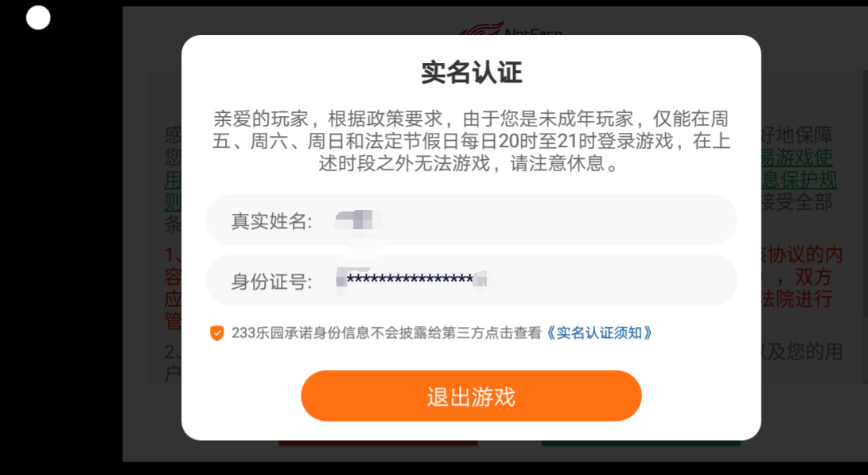Open the green 易游戏使 link in background
This screenshot has height=475, width=868.
[x=797, y=158]
